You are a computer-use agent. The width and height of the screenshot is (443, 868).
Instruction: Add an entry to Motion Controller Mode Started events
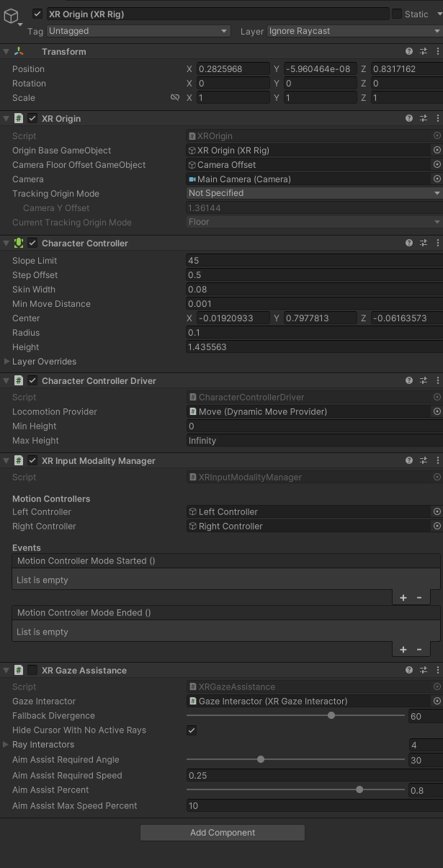pos(403,597)
